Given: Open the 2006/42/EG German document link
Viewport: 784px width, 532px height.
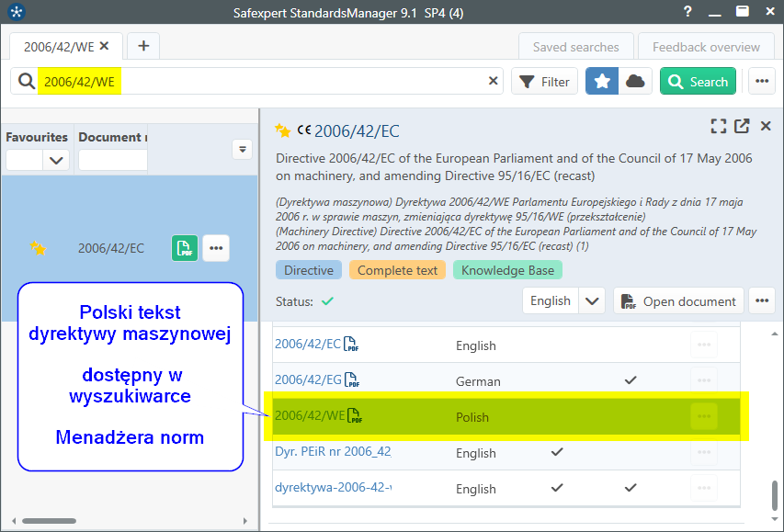Looking at the screenshot, I should coord(307,380).
